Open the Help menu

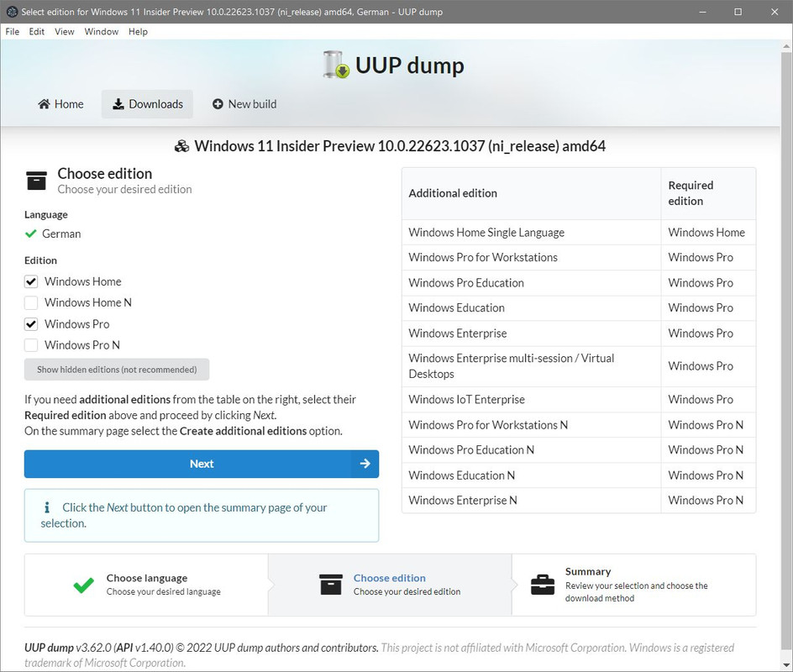click(x=138, y=31)
